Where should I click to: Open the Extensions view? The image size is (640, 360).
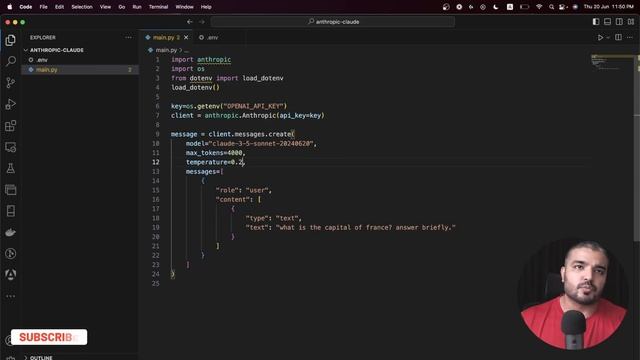click(11, 125)
